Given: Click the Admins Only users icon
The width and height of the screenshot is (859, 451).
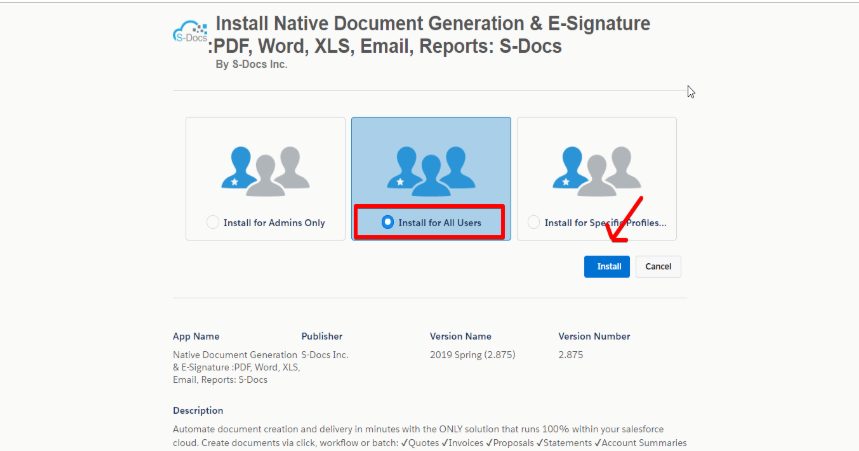Looking at the screenshot, I should click(265, 171).
